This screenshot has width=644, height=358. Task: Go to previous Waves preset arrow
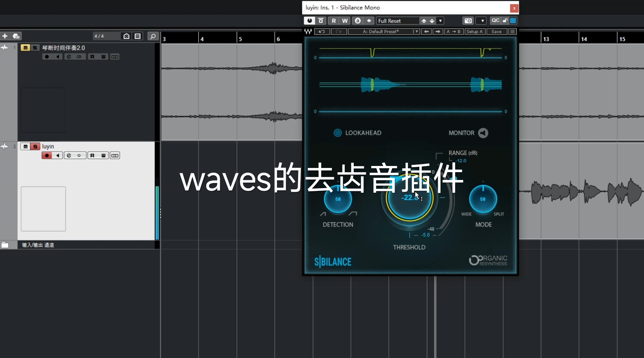point(426,31)
